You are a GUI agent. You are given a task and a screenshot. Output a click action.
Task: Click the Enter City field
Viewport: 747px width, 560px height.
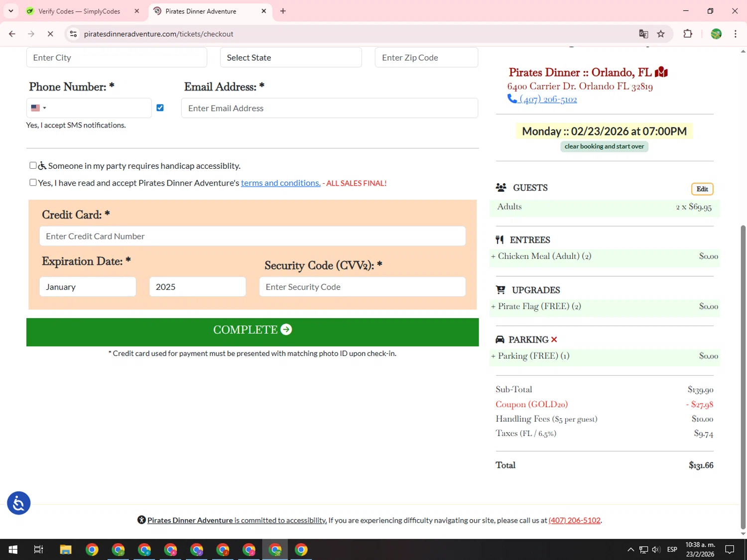(x=117, y=57)
